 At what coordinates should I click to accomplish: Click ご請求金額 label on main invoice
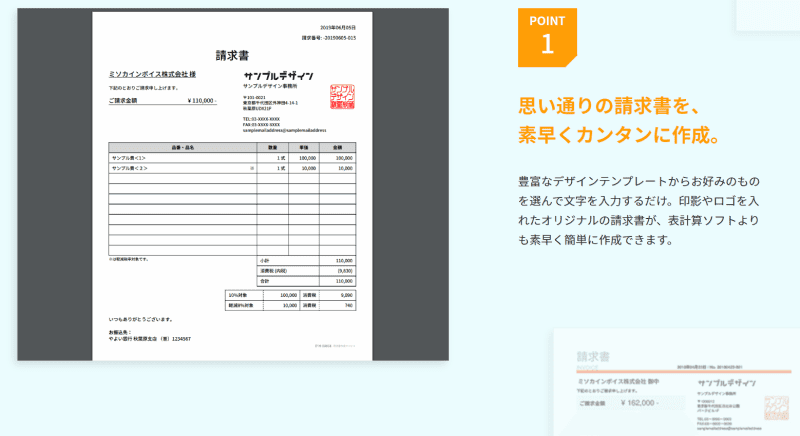123,100
